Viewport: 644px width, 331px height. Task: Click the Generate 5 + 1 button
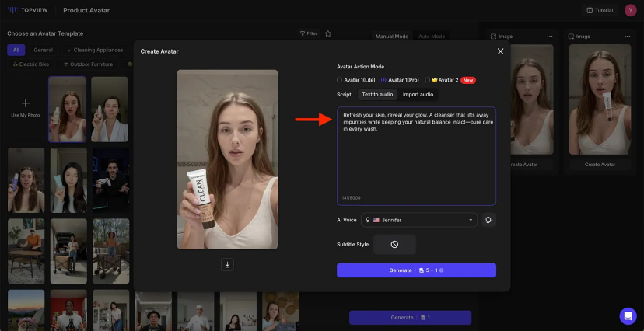pos(416,270)
